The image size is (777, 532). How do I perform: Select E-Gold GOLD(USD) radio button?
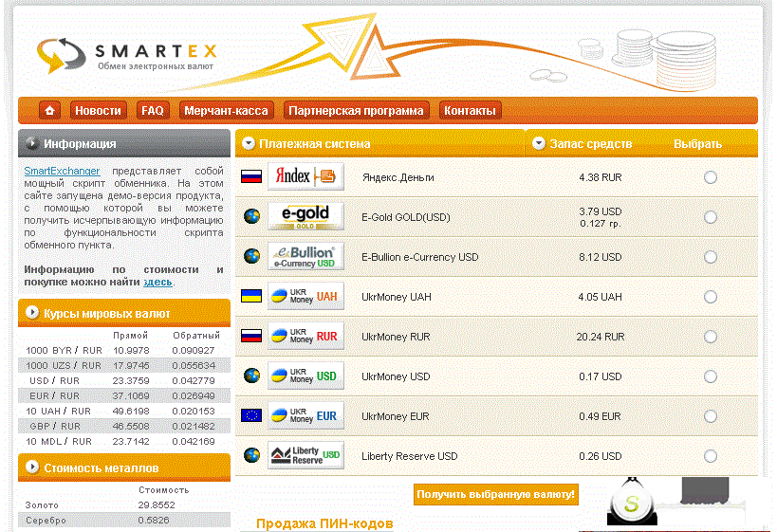pyautogui.click(x=710, y=217)
